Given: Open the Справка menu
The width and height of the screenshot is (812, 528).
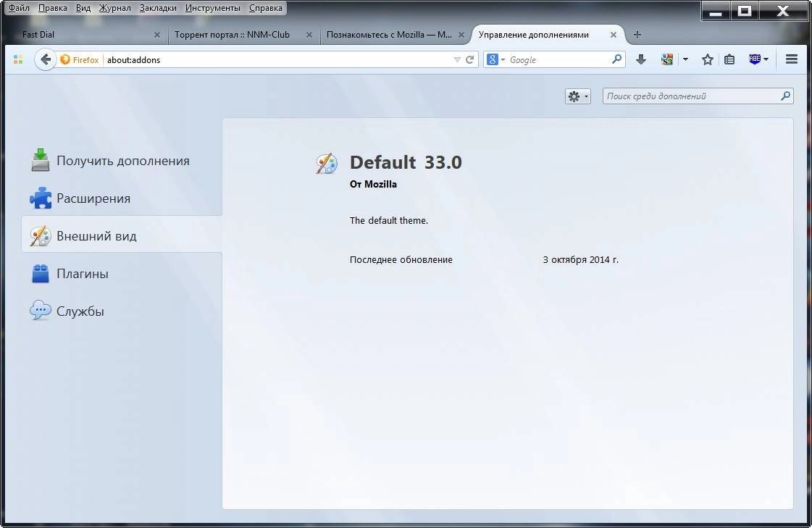Looking at the screenshot, I should point(266,8).
